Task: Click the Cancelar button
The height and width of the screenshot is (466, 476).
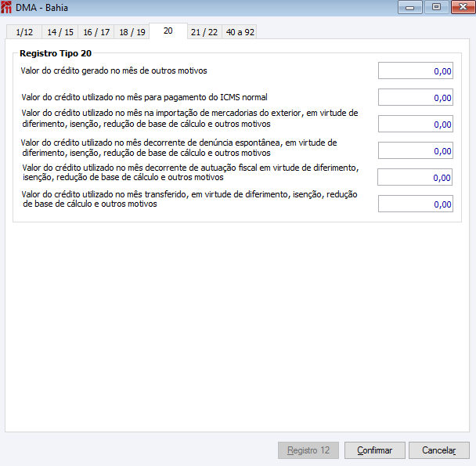Action: [x=439, y=450]
